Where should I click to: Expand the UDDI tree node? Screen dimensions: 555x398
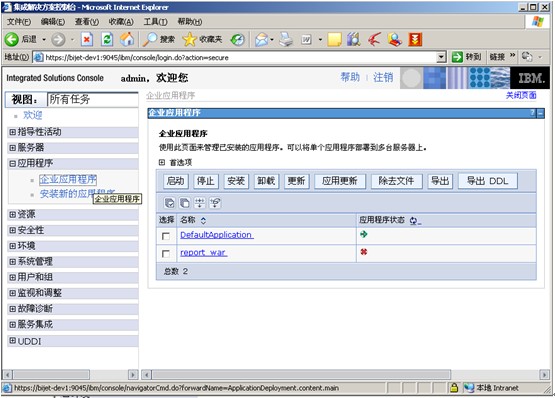(12, 341)
